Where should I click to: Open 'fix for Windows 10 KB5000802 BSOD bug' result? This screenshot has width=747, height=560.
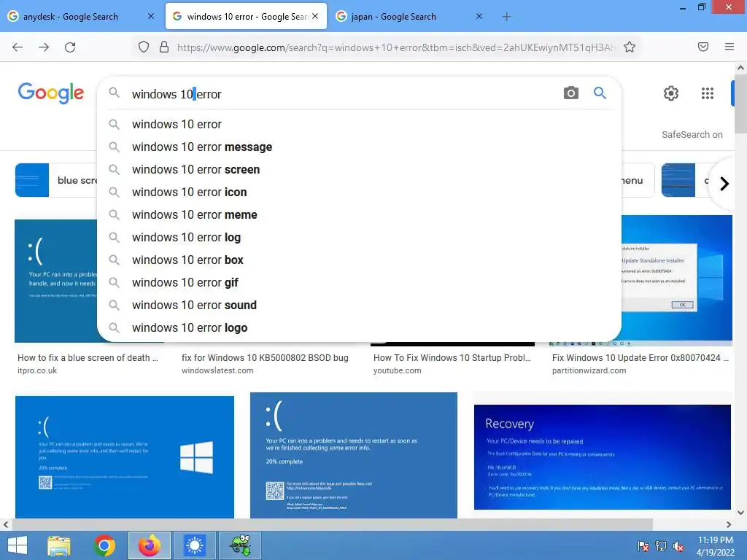click(x=265, y=357)
